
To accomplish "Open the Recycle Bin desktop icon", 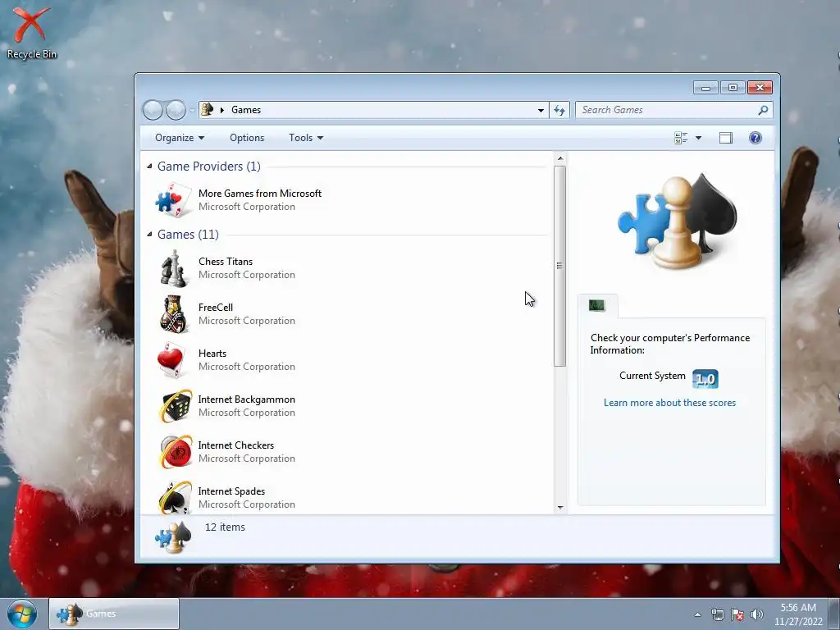I will pyautogui.click(x=32, y=32).
